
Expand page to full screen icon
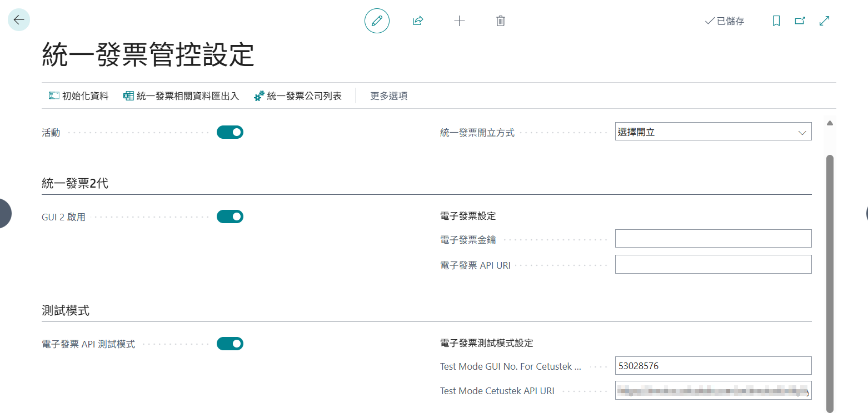click(825, 21)
